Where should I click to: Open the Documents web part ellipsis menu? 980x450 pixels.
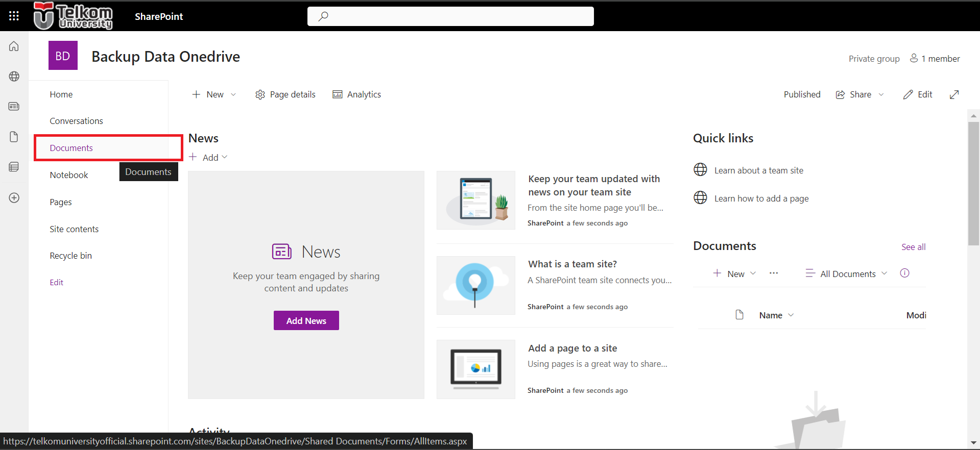pos(774,273)
